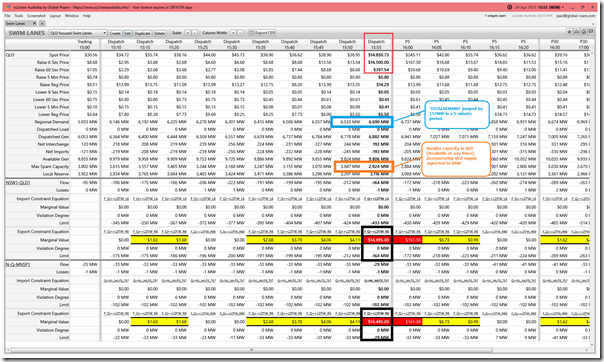The image size is (604, 362).
Task: Close the Swim Lanes tab
Action: point(34,23)
